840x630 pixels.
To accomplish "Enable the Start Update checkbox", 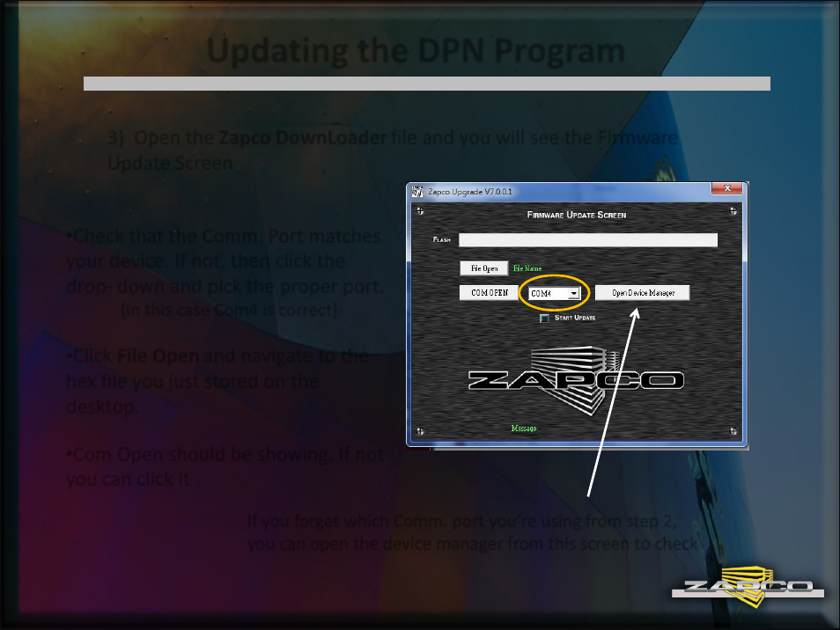I will click(544, 318).
